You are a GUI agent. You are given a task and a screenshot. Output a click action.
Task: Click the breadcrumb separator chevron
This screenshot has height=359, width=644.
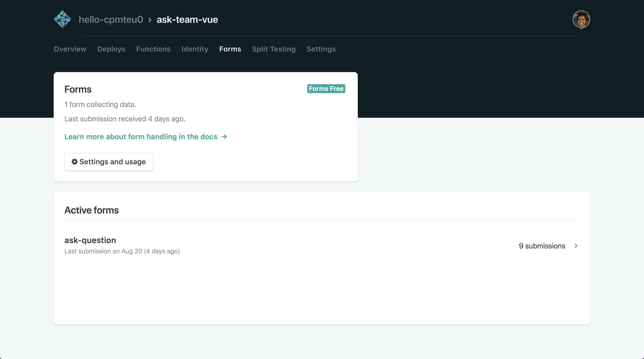(150, 19)
